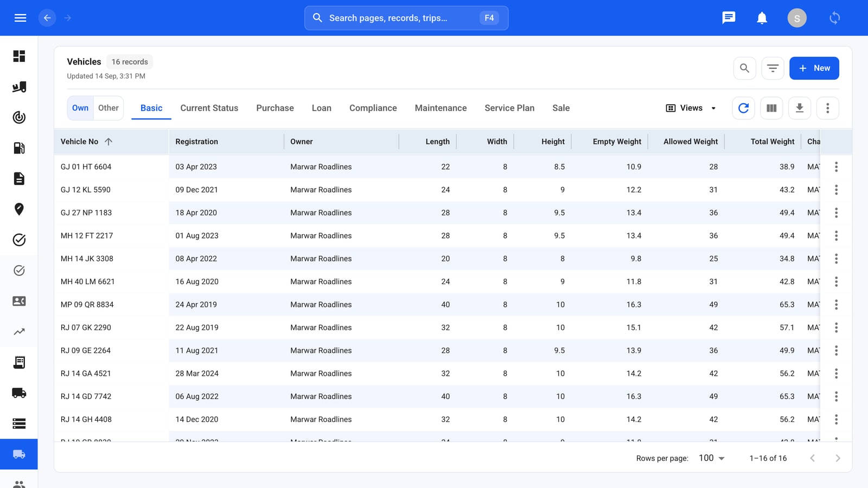This screenshot has width=868, height=488.
Task: Open the more options menu beside download
Action: click(827, 108)
